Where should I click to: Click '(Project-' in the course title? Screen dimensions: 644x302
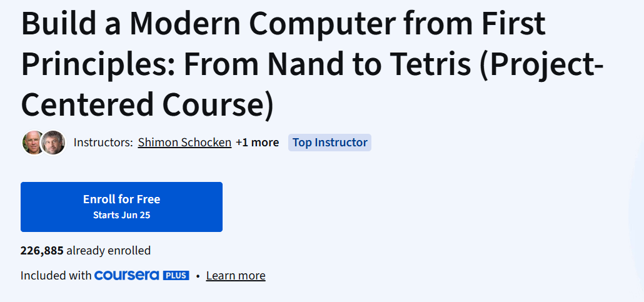pos(541,65)
